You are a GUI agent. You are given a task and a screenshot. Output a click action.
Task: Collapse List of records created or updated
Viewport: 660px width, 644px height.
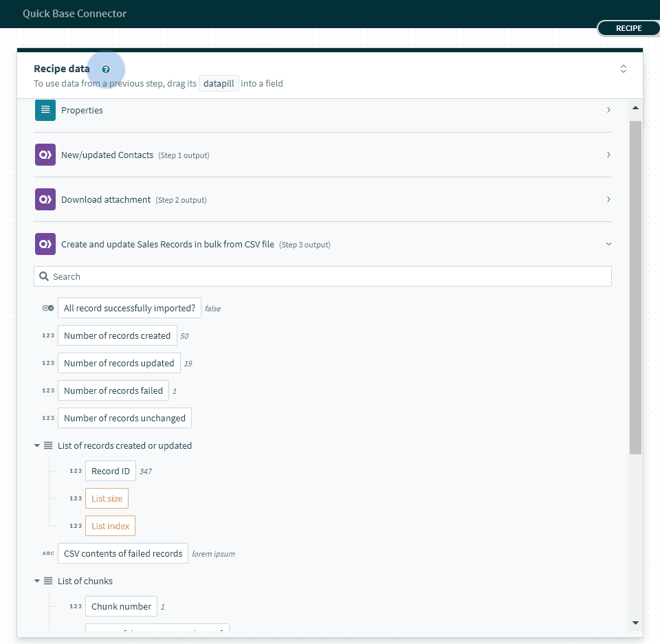pos(37,445)
